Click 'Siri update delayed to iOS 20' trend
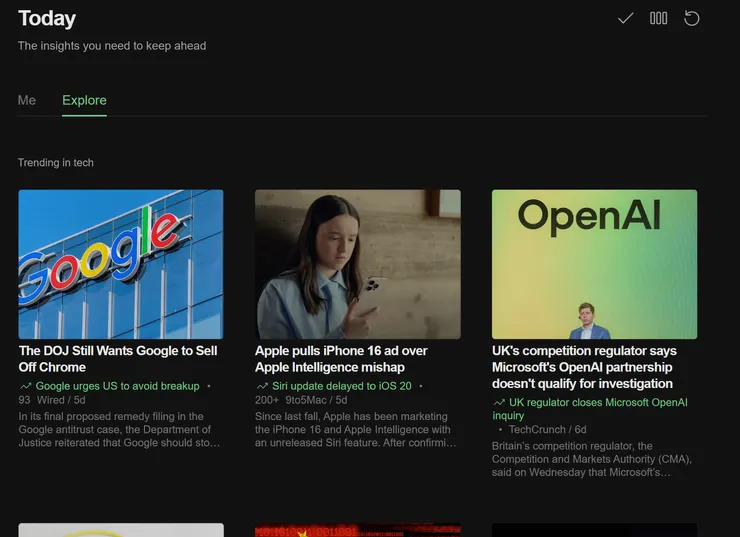Screen dimensions: 740x537 click(x=342, y=386)
